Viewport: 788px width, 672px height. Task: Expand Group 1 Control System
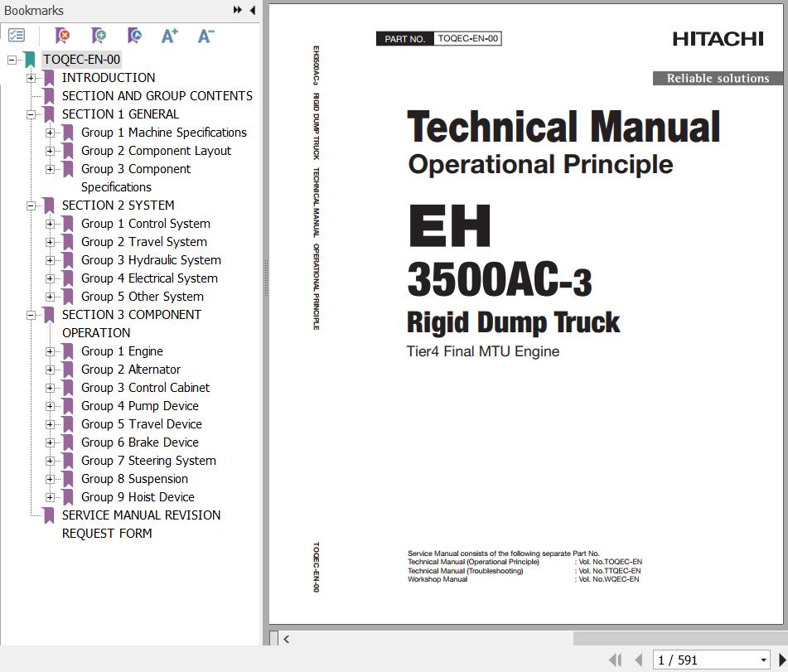(50, 224)
